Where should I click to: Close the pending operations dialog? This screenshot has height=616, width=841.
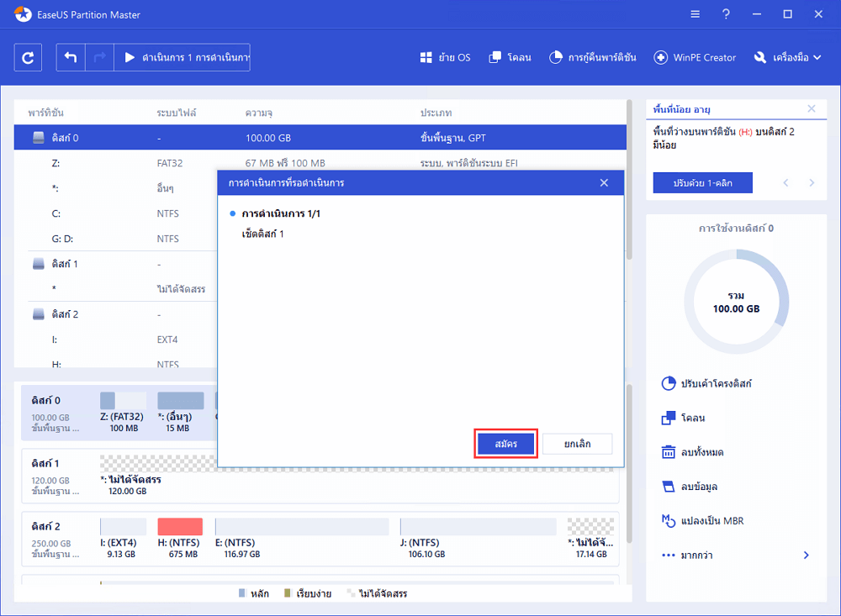click(x=604, y=183)
